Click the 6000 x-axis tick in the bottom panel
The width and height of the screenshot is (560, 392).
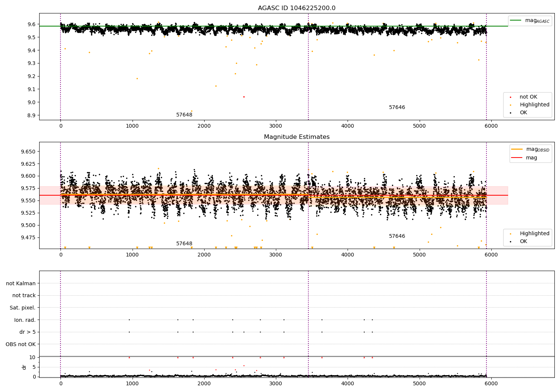(x=491, y=384)
